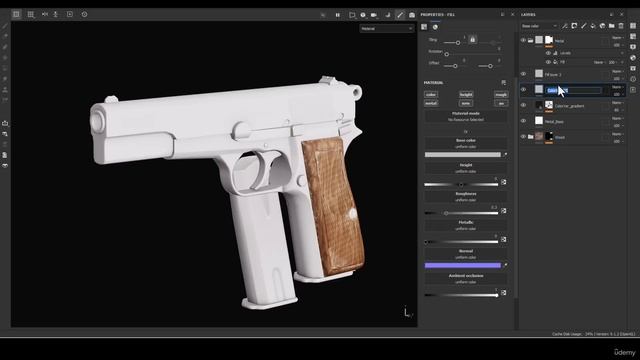Click Material mode resource button
The width and height of the screenshot is (640, 360).
(466, 117)
